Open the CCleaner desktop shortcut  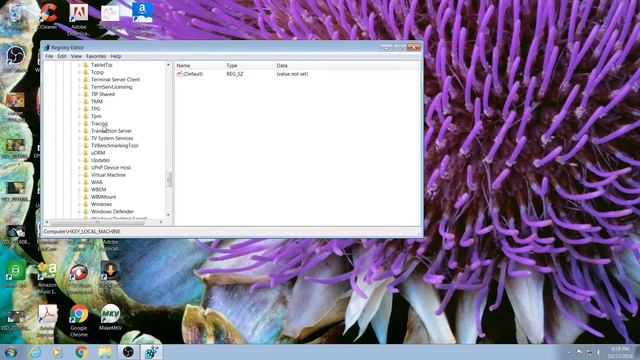click(x=48, y=16)
